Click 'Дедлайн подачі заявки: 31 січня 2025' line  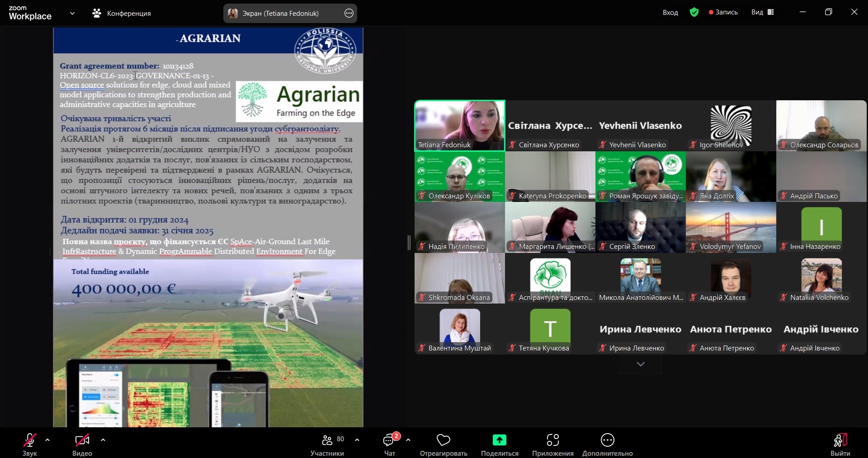point(137,231)
